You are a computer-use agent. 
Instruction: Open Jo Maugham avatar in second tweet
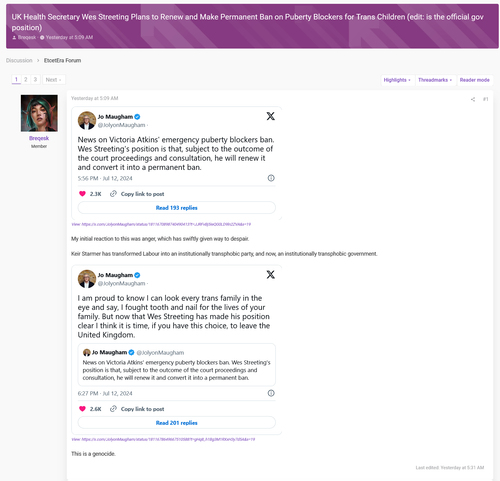point(87,279)
